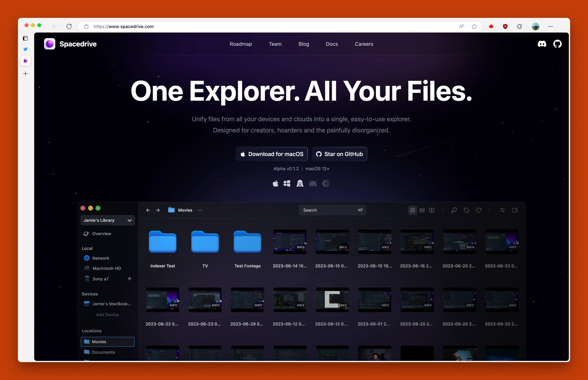This screenshot has width=588, height=380.
Task: Click the Linux penguin platform icon
Action: 300,183
